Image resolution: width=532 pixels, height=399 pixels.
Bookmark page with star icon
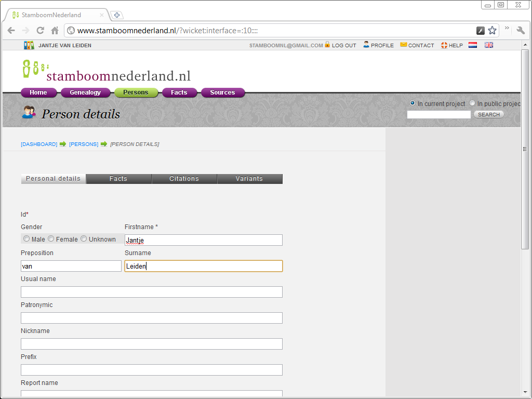492,31
